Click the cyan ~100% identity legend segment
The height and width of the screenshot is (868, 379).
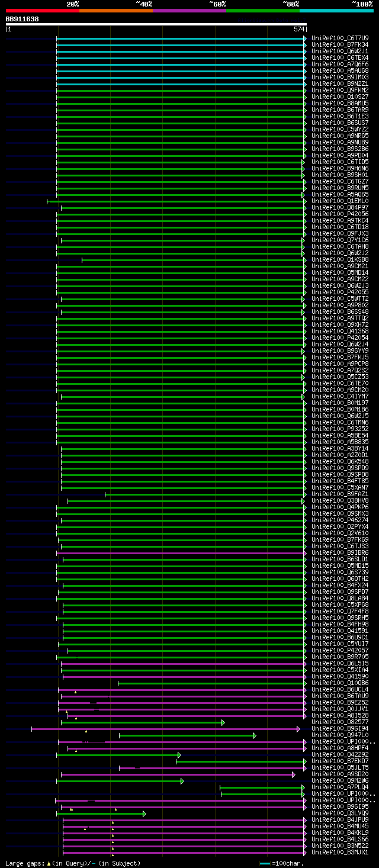click(336, 10)
